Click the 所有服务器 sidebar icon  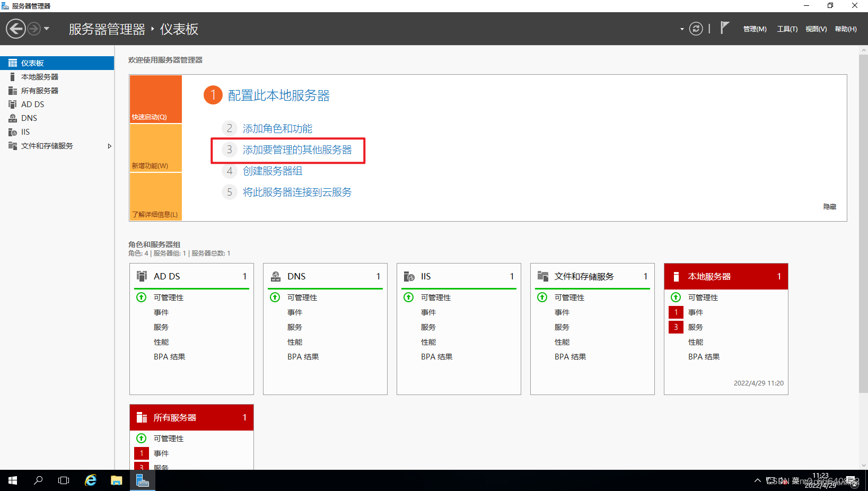tap(13, 91)
